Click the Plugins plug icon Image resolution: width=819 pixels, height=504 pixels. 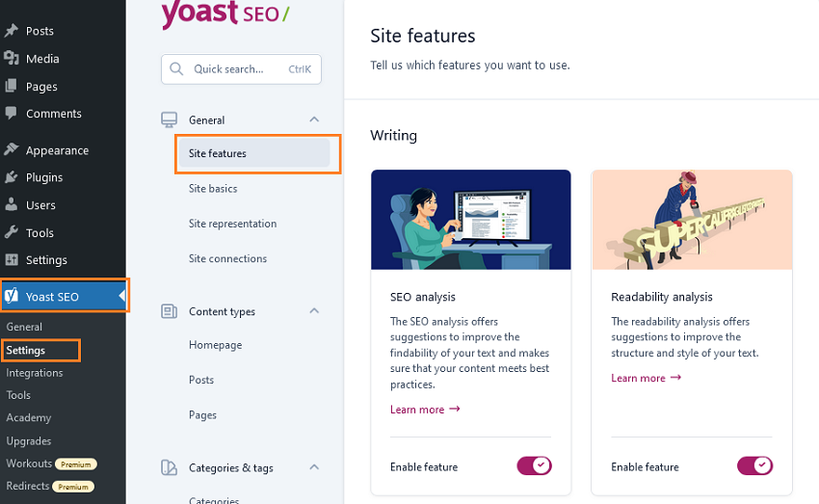pos(11,177)
